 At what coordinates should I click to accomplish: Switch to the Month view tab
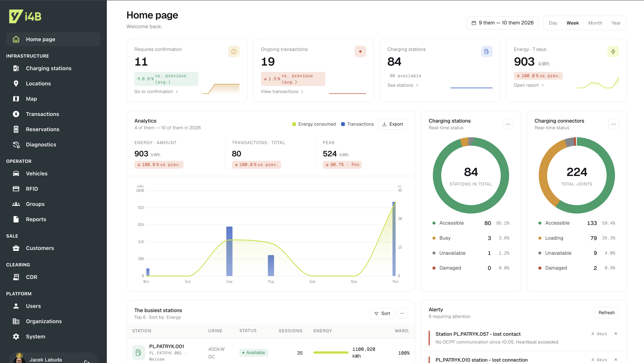[x=595, y=23]
